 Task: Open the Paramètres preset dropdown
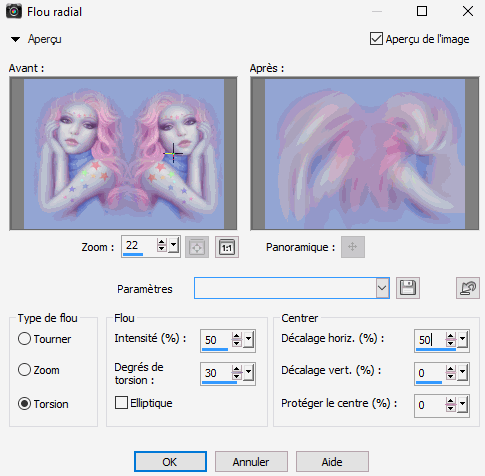(x=382, y=288)
